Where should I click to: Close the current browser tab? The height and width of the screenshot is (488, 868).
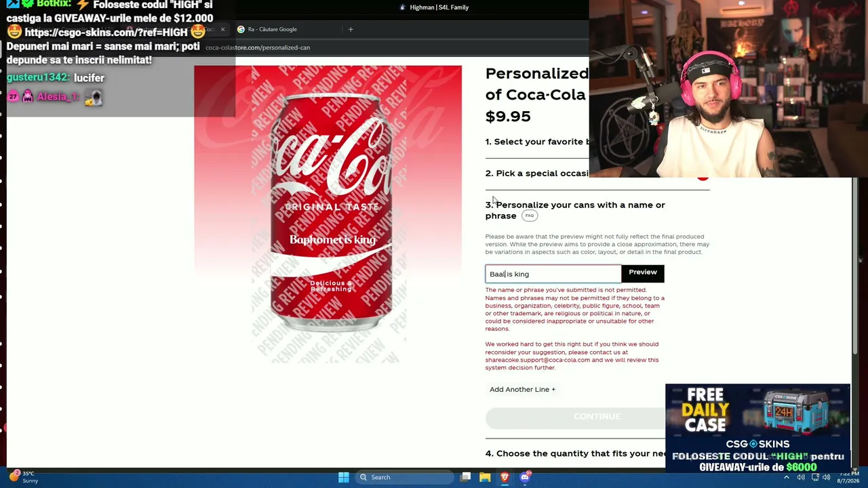click(222, 29)
